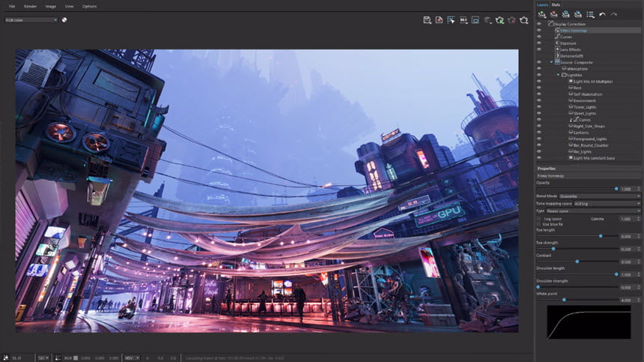Open the File menu
This screenshot has height=362, width=644.
[x=12, y=6]
